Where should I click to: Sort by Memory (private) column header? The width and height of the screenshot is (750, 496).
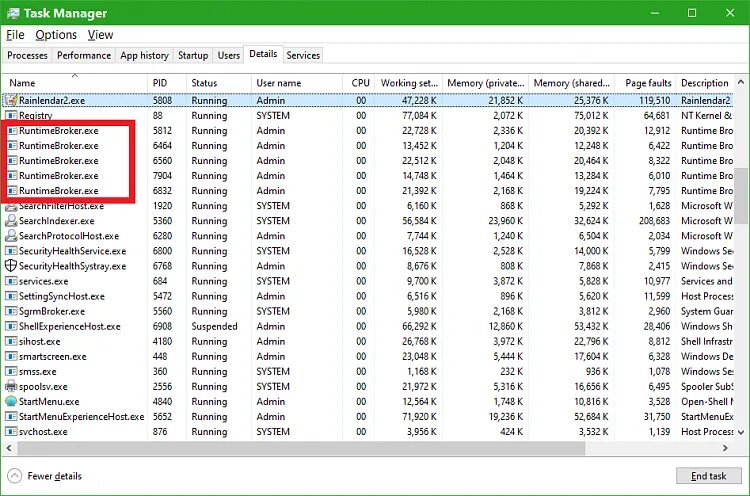485,83
